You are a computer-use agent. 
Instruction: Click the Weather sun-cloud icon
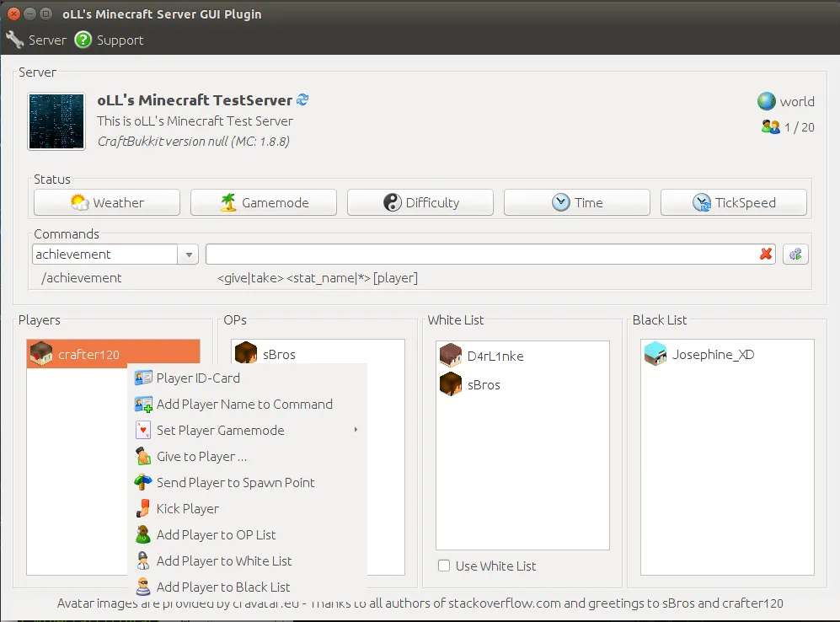pyautogui.click(x=79, y=202)
